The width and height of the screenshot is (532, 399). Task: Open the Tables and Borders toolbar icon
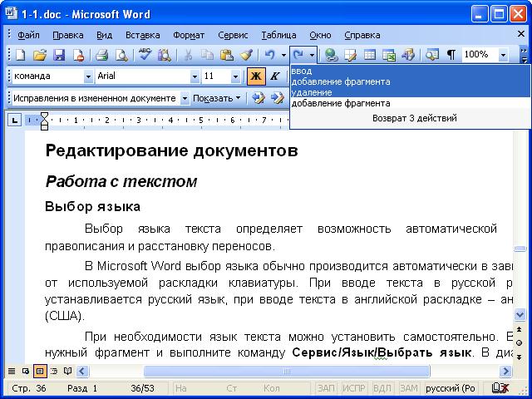[x=350, y=55]
